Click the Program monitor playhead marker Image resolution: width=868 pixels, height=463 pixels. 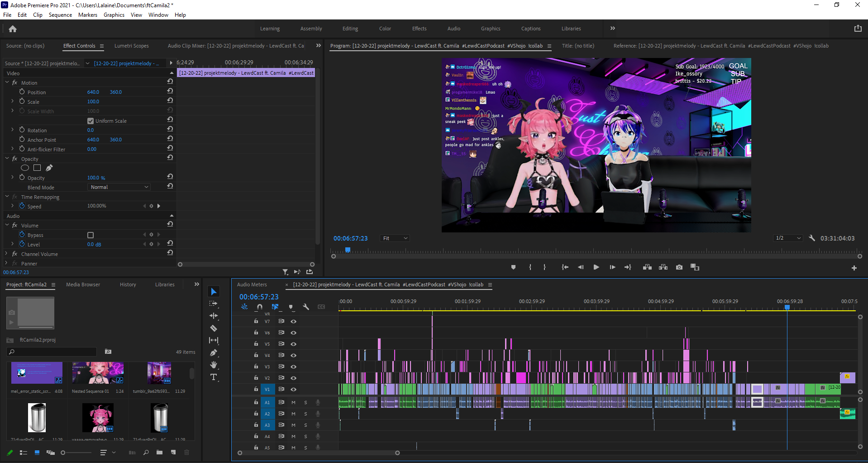pyautogui.click(x=348, y=250)
